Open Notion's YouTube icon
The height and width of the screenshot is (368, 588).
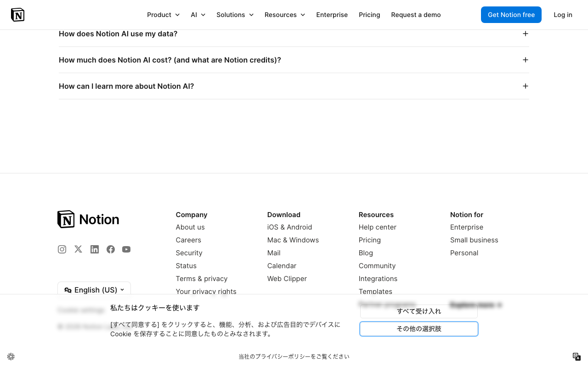point(126,249)
